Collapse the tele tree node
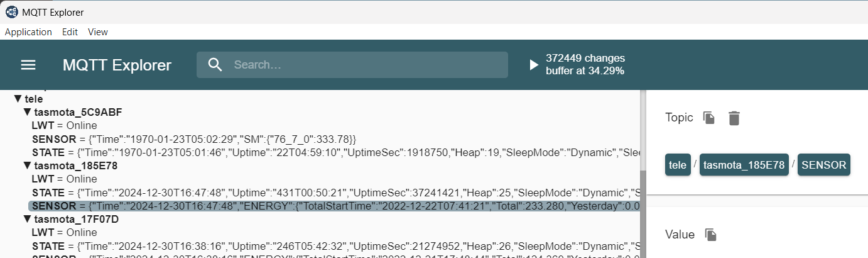Viewport: 868px width, 258px height. [x=18, y=99]
